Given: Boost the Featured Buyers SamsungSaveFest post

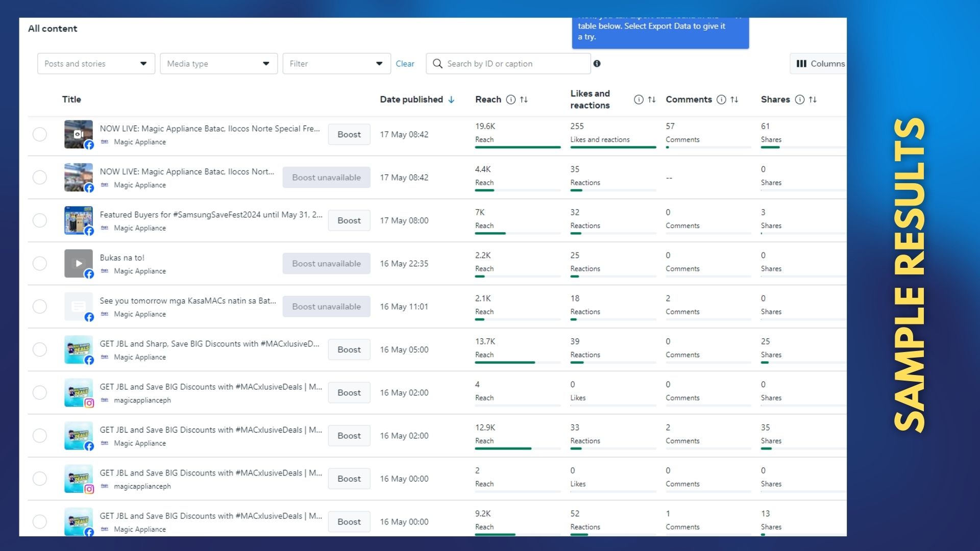Looking at the screenshot, I should pos(349,220).
